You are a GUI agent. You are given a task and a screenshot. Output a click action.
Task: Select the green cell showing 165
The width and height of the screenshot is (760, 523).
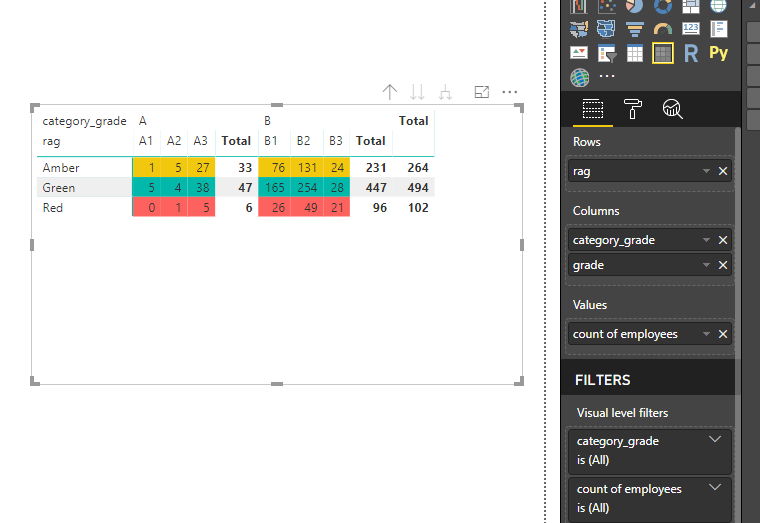coord(274,188)
